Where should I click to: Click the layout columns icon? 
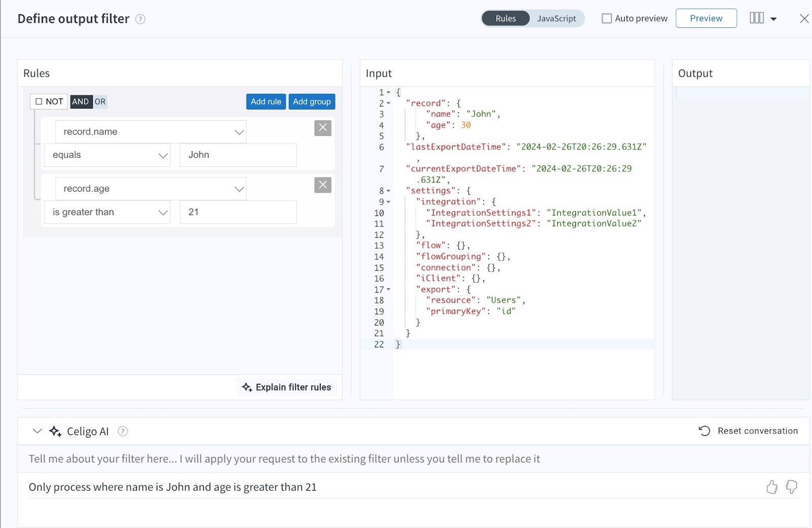(757, 18)
